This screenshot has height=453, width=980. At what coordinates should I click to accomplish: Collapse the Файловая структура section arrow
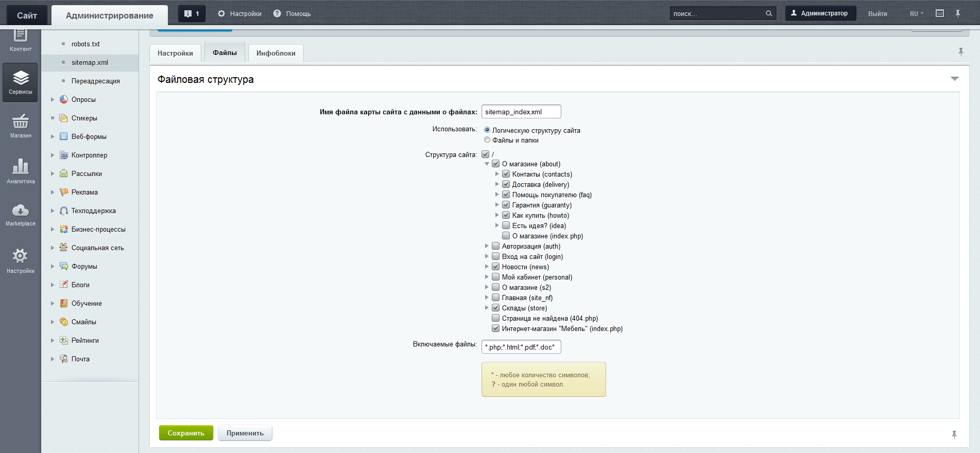tap(955, 79)
